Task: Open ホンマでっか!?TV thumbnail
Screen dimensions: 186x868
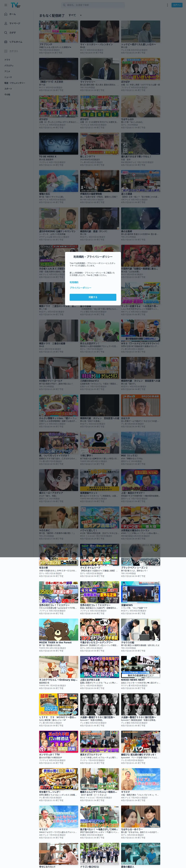Action: pos(59,742)
